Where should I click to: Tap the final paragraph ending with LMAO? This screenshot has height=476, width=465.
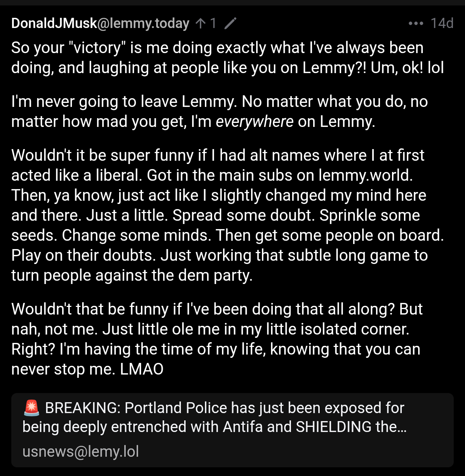pyautogui.click(x=217, y=339)
